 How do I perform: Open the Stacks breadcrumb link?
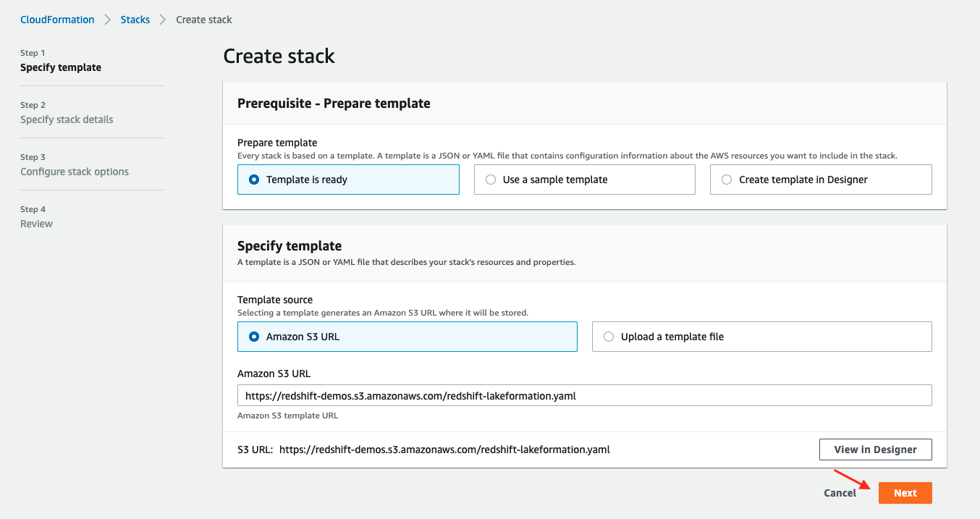(x=135, y=20)
